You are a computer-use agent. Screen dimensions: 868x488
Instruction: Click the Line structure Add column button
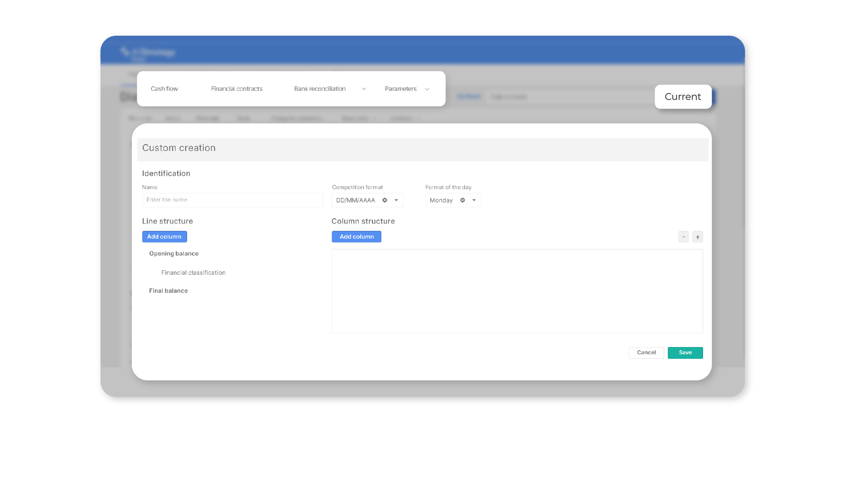[x=164, y=237]
